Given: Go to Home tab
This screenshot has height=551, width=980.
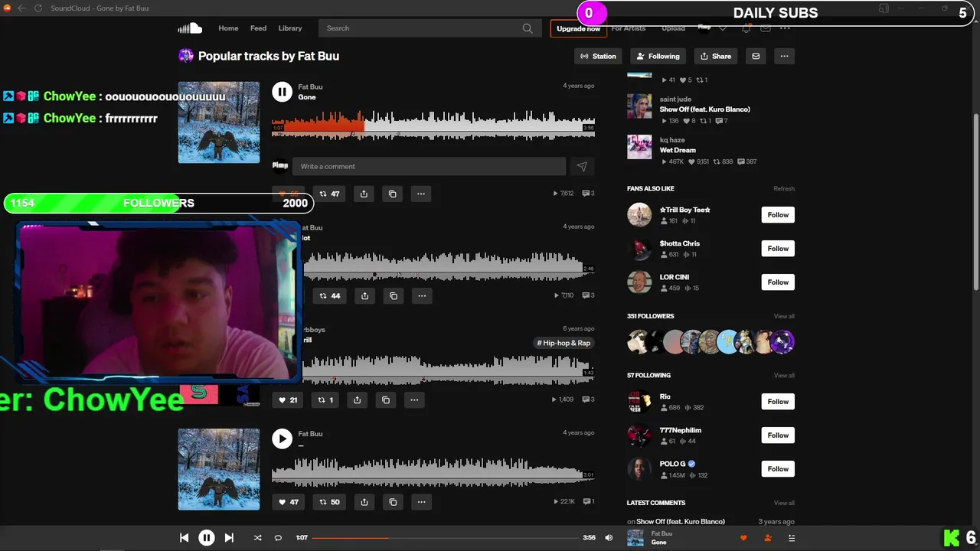Looking at the screenshot, I should coord(228,28).
